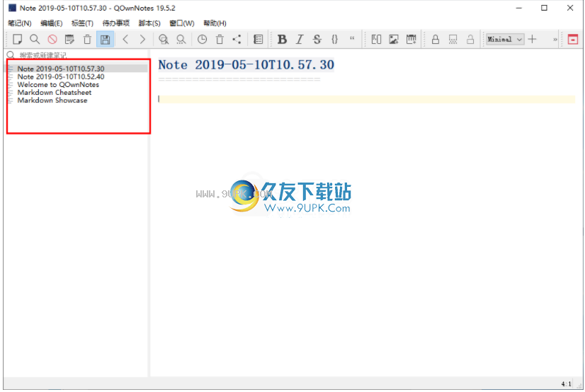Toggle bold formatting
The image size is (585, 392).
(x=283, y=39)
